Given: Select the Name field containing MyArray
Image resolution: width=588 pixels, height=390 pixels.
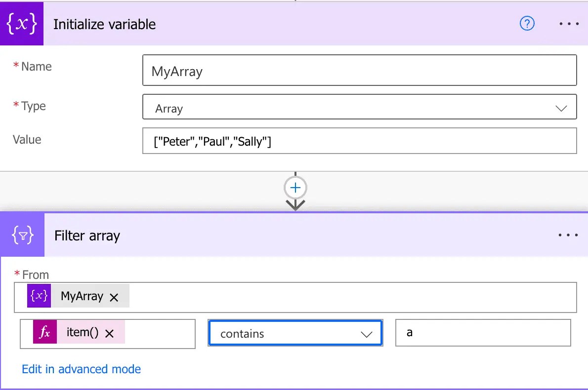Looking at the screenshot, I should coord(360,70).
